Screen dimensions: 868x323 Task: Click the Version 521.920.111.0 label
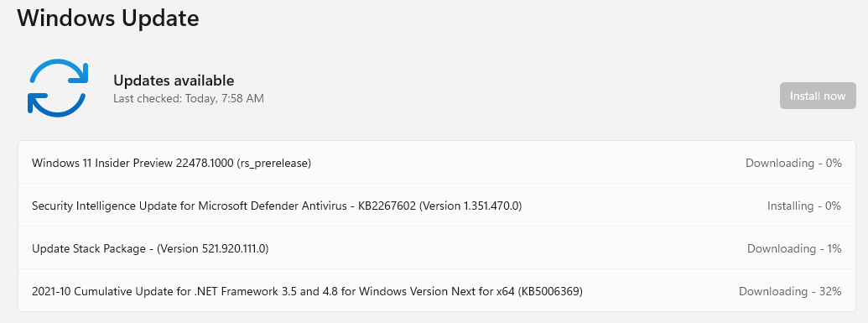[213, 249]
